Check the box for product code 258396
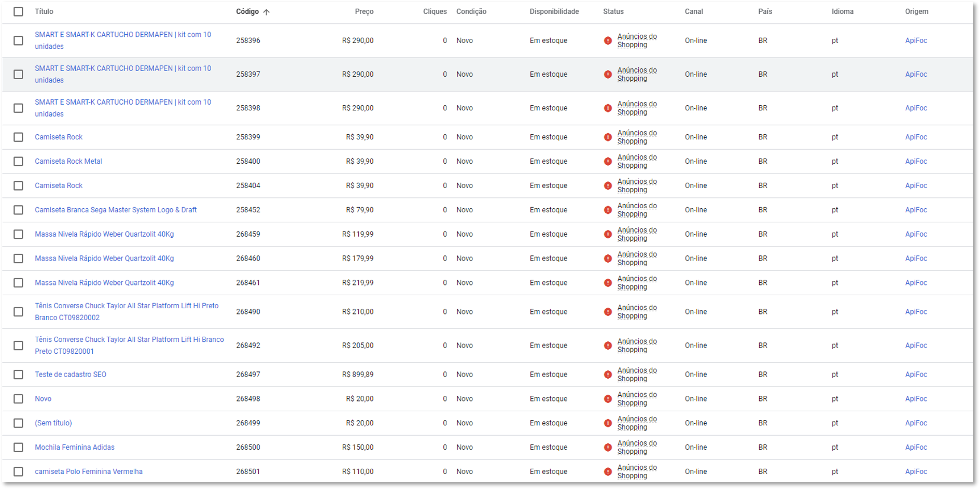 click(x=18, y=40)
